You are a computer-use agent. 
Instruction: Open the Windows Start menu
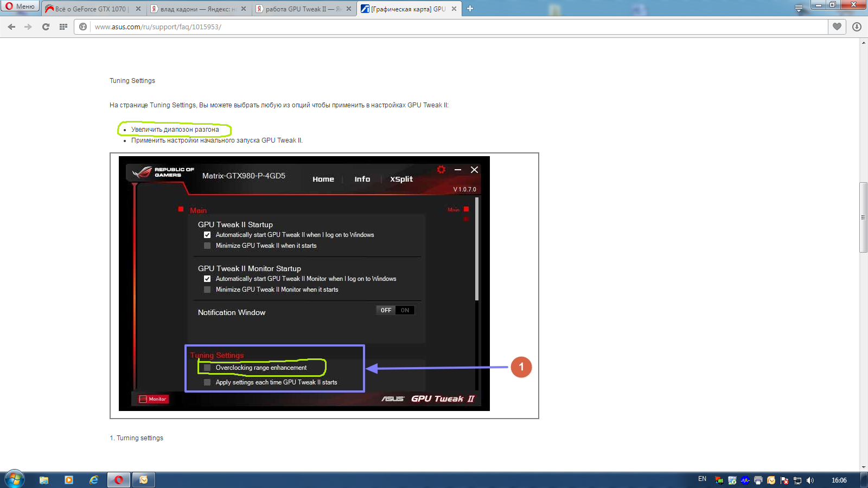click(x=15, y=479)
